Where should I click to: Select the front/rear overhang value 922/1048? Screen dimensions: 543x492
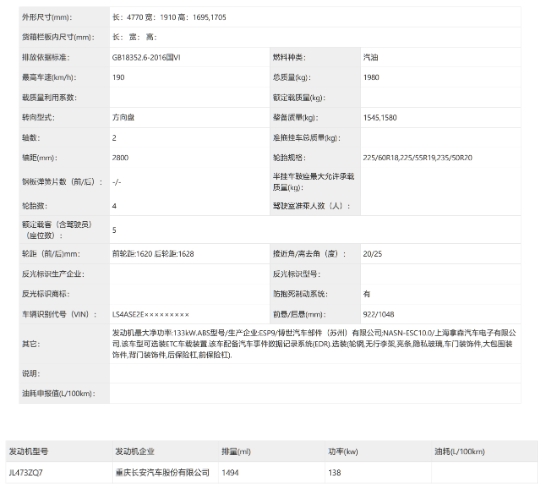click(379, 314)
